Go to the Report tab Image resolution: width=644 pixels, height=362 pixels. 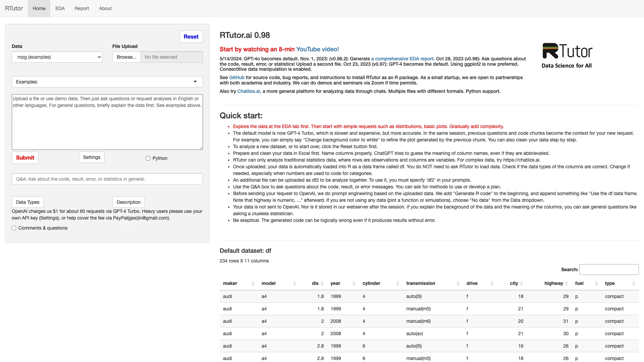click(x=82, y=8)
